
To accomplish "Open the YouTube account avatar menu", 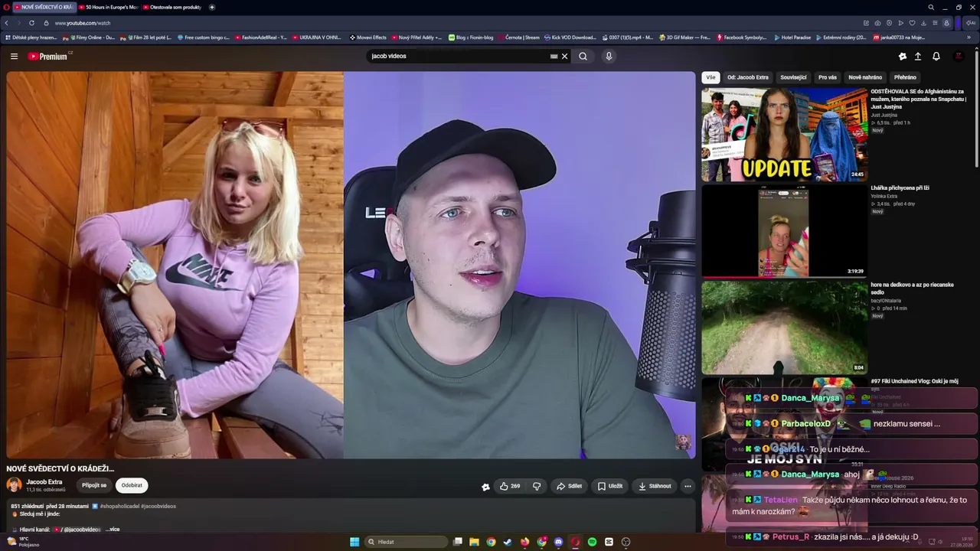I will pos(959,56).
